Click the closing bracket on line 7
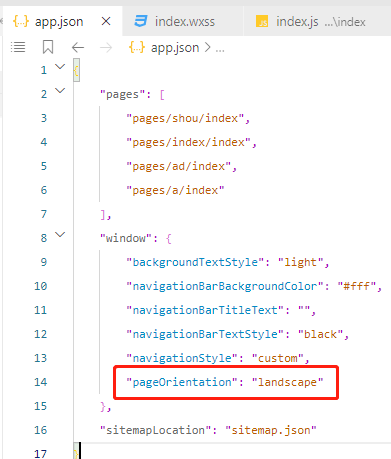This screenshot has width=391, height=459. (103, 215)
